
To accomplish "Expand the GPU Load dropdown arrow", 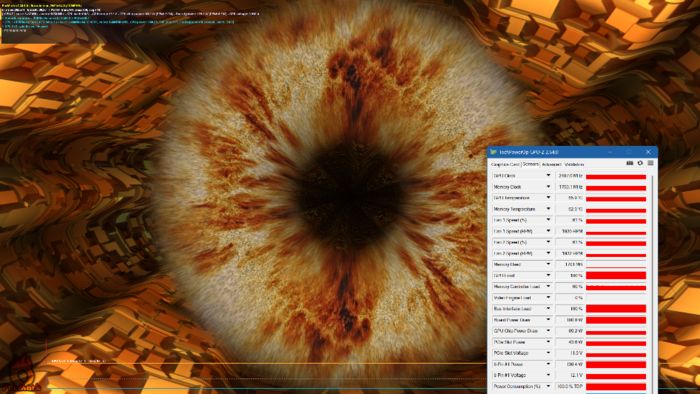I will pyautogui.click(x=548, y=276).
